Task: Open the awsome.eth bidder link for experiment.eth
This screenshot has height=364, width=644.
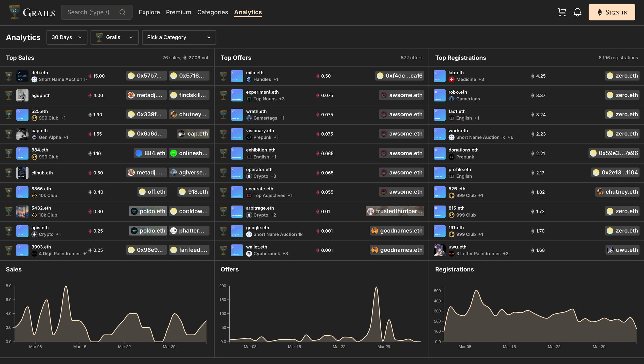Action: point(401,95)
